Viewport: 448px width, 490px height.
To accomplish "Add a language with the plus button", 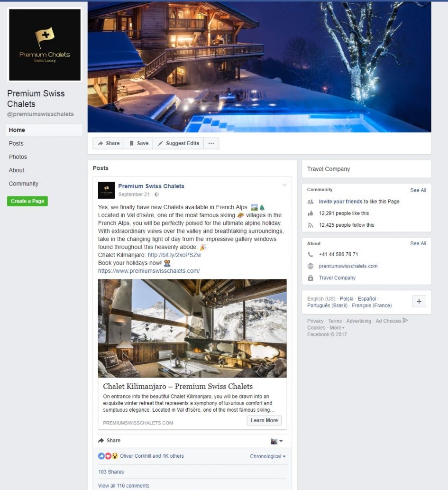I will [x=419, y=301].
